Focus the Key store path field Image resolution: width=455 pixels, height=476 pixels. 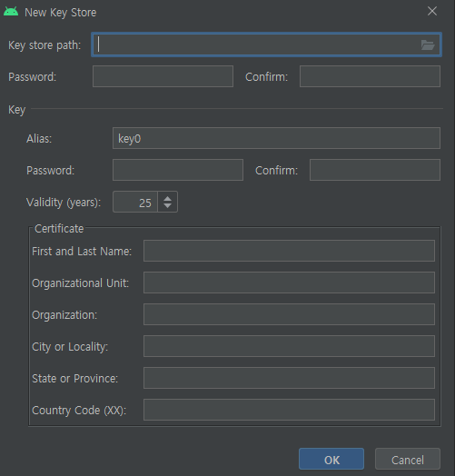(x=266, y=45)
